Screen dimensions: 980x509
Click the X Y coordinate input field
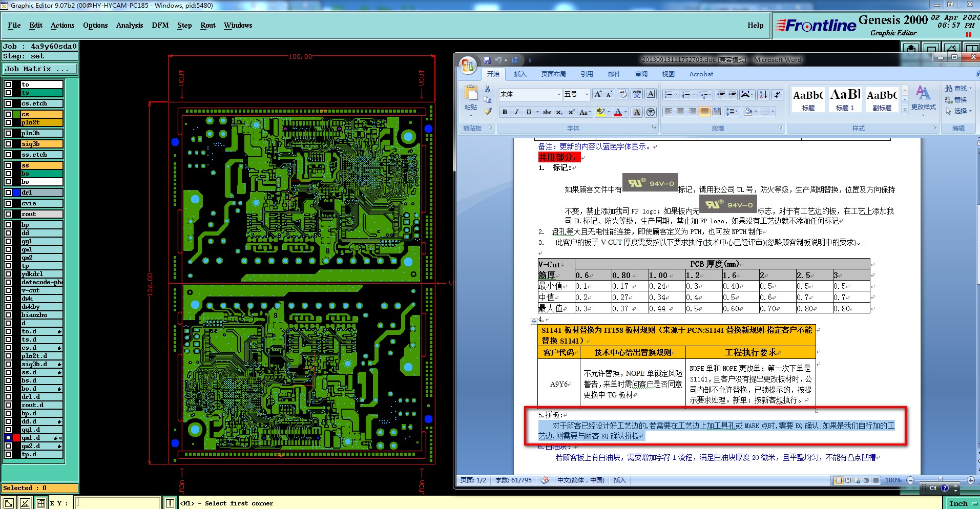(118, 503)
